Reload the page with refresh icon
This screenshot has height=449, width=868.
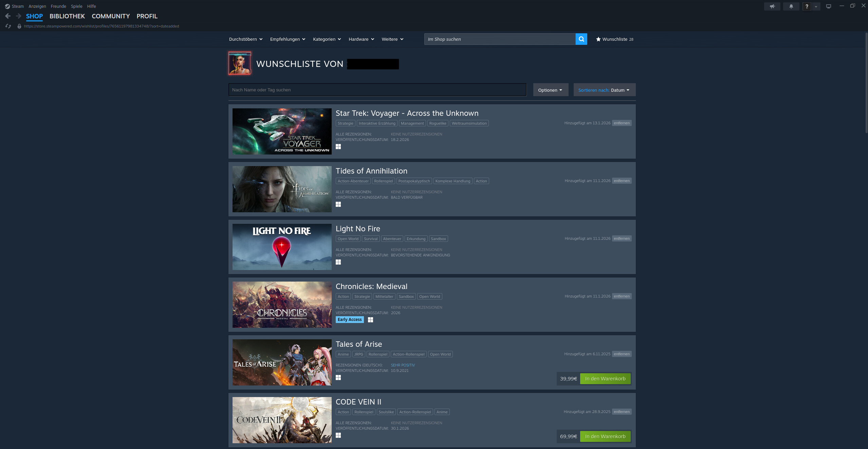tap(8, 26)
